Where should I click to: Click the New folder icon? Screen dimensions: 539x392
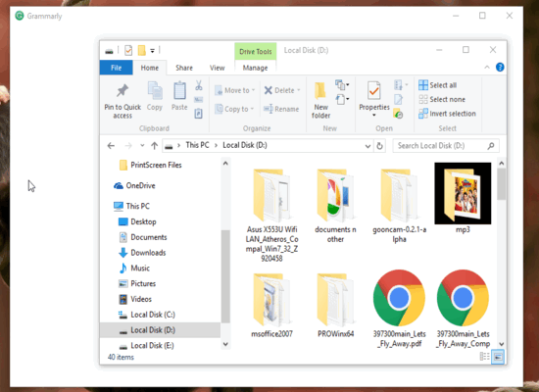click(x=320, y=91)
